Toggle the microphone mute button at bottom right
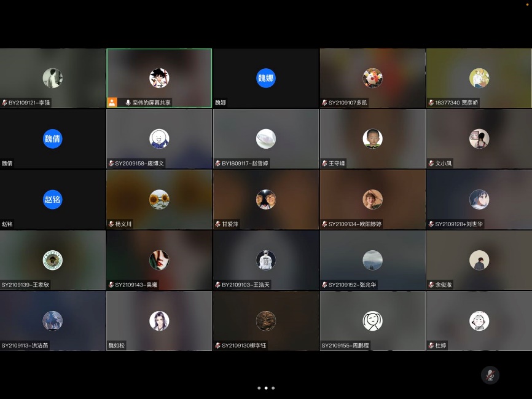This screenshot has width=532, height=399. click(x=490, y=375)
